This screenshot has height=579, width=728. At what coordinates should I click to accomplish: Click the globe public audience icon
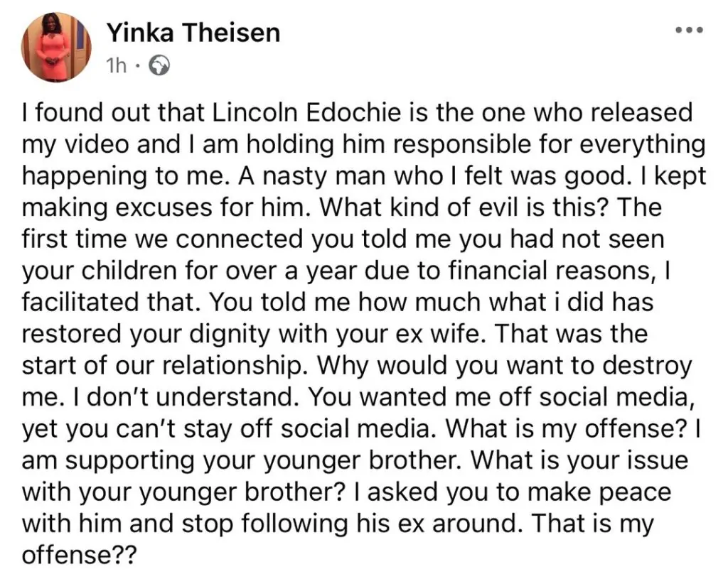(x=160, y=66)
